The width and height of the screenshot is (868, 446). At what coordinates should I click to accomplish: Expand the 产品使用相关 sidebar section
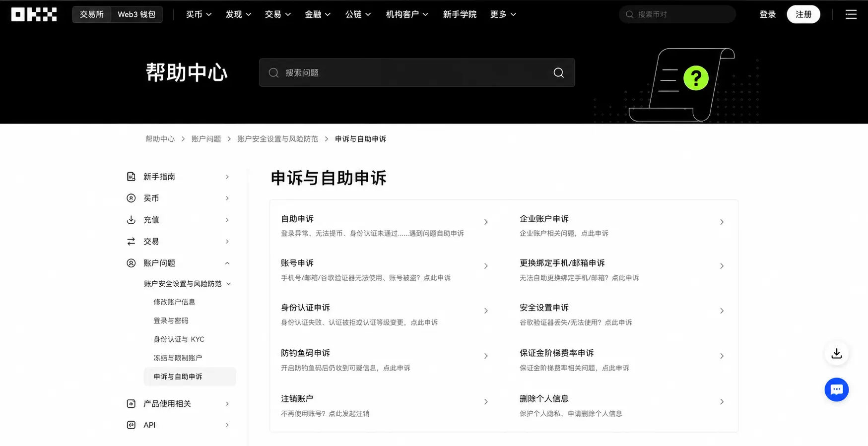pos(227,404)
